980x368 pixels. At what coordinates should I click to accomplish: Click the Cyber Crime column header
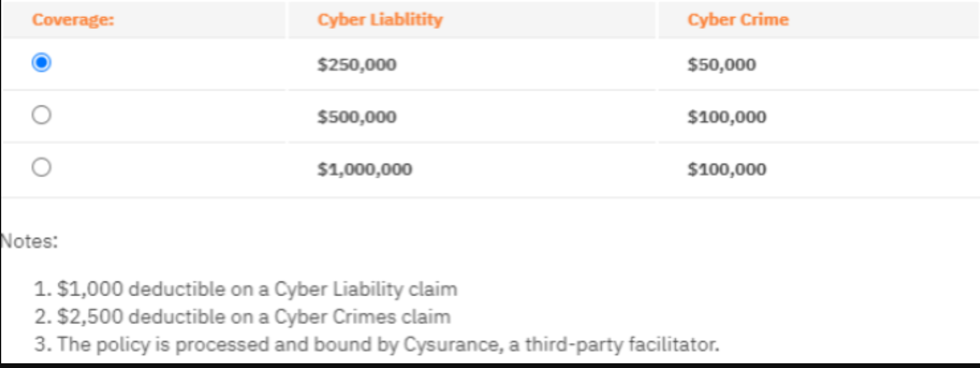tap(738, 20)
